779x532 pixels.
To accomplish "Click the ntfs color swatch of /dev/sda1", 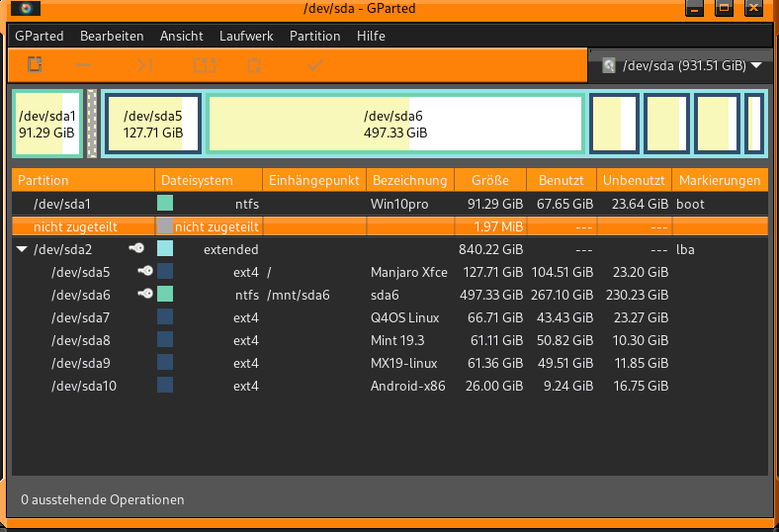I will coord(165,204).
